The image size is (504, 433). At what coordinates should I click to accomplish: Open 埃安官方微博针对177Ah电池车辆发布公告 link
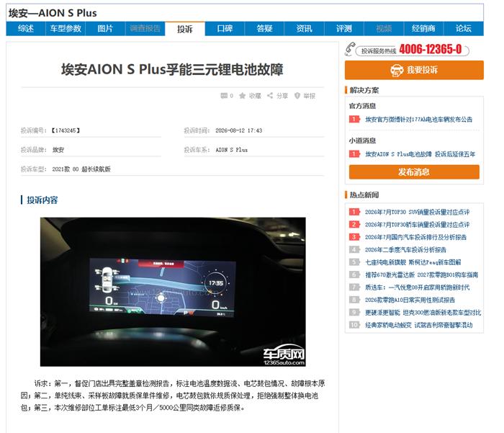[419, 120]
